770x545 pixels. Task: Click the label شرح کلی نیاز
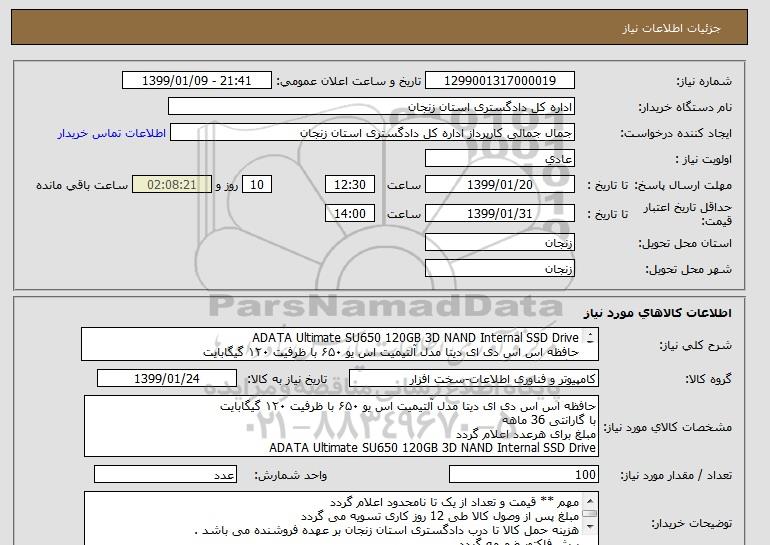(695, 345)
